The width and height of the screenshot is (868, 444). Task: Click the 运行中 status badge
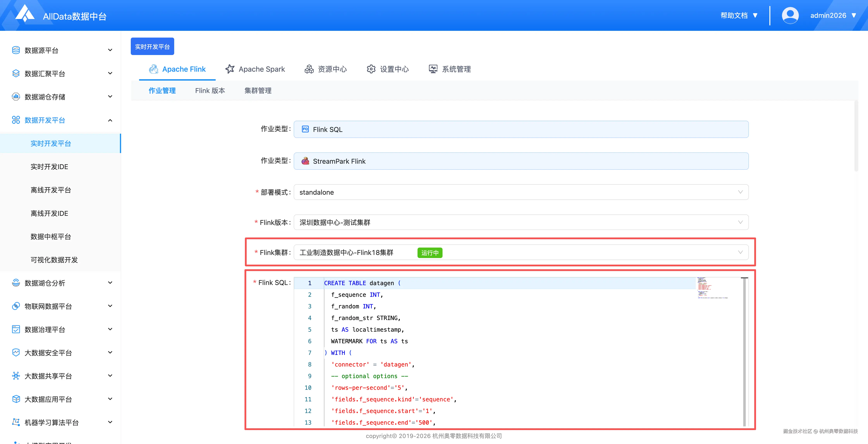(430, 253)
